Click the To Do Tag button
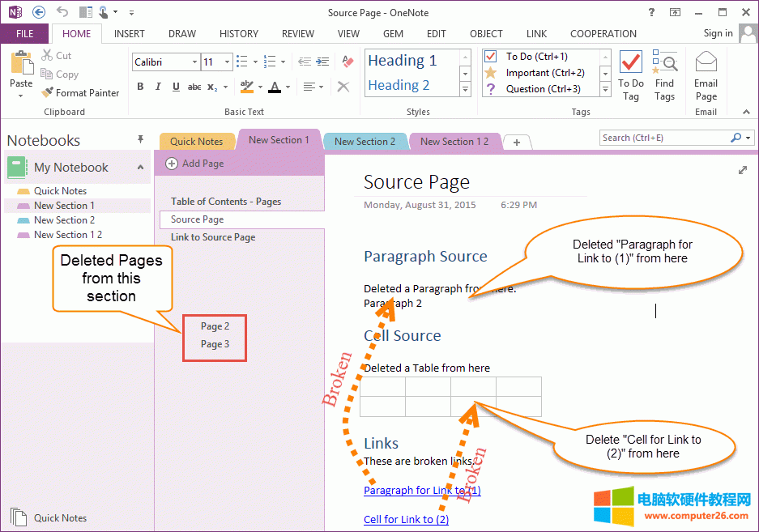Viewport: 759px width, 532px height. click(x=630, y=77)
